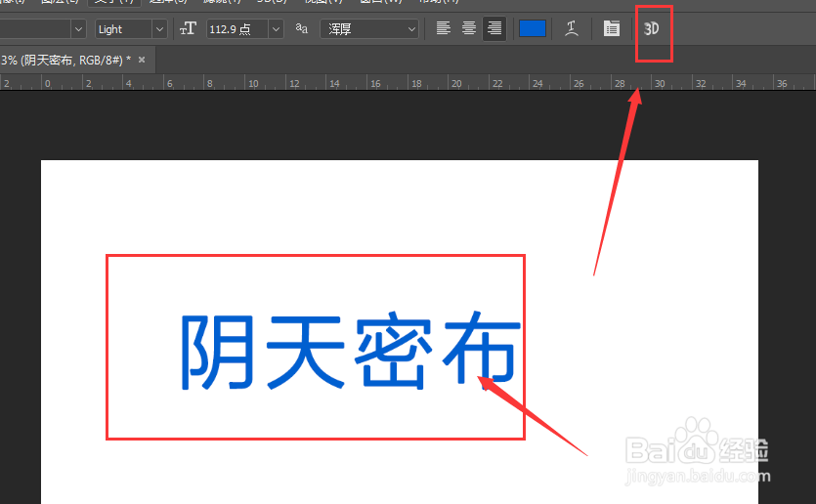816x504 pixels.
Task: Toggle the character and paragraph panels
Action: (612, 28)
